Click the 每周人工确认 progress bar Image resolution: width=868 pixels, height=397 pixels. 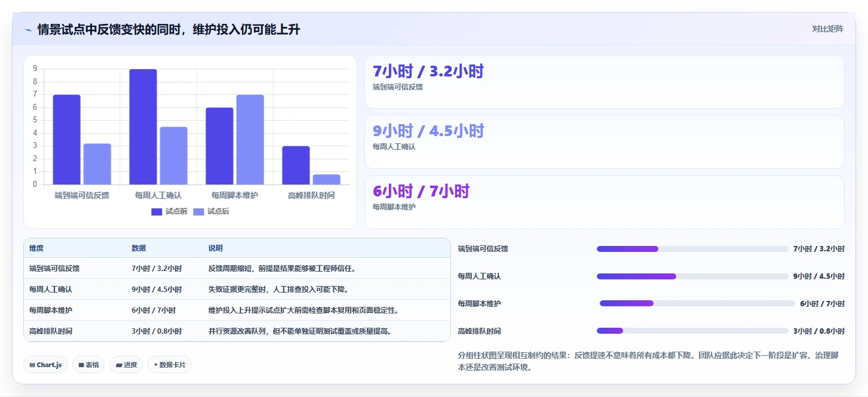[x=692, y=276]
